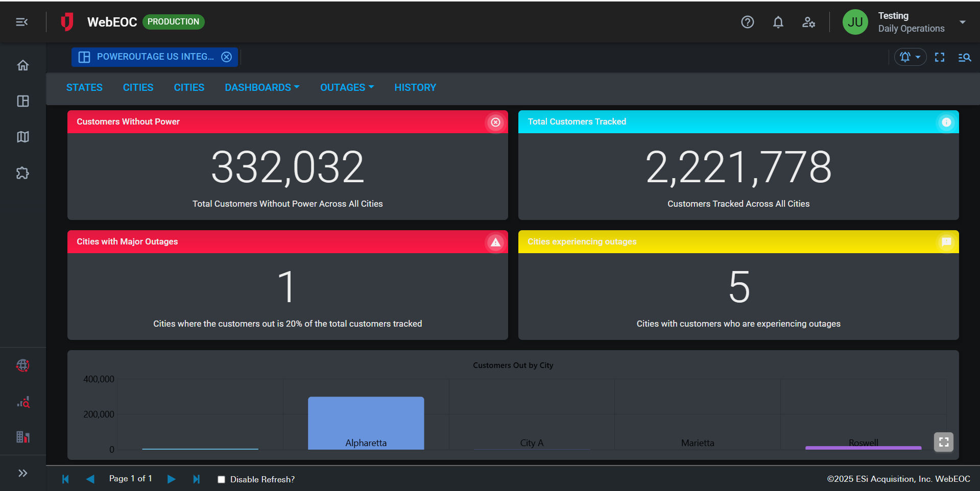Open the map icon in sidebar
This screenshot has height=491, width=980.
click(23, 137)
